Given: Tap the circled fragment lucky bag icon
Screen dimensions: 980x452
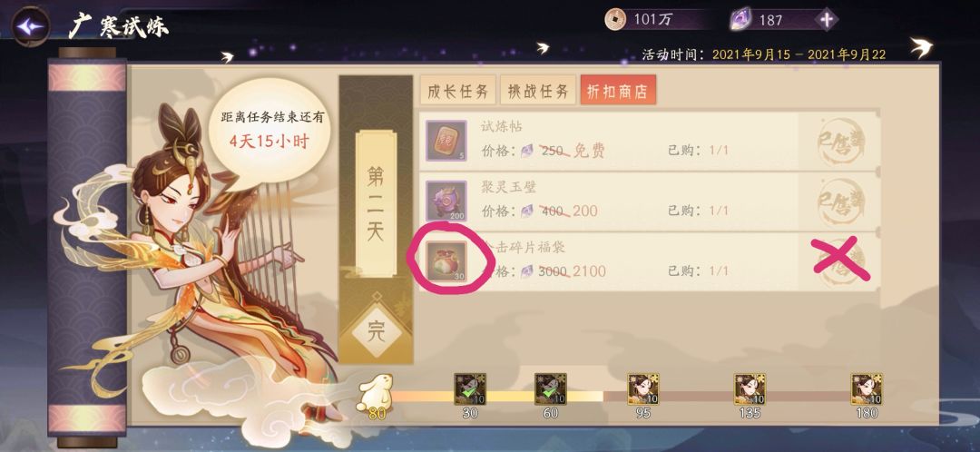Looking at the screenshot, I should pos(446,260).
